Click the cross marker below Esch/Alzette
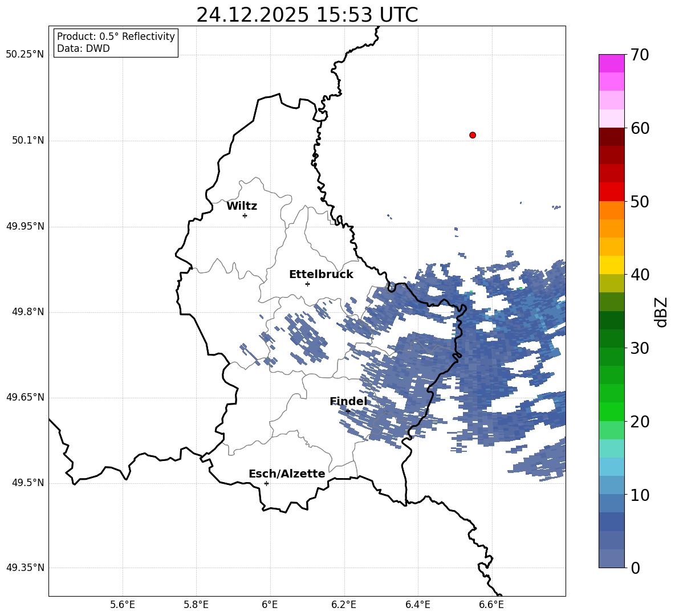This screenshot has height=616, width=675. coord(266,483)
